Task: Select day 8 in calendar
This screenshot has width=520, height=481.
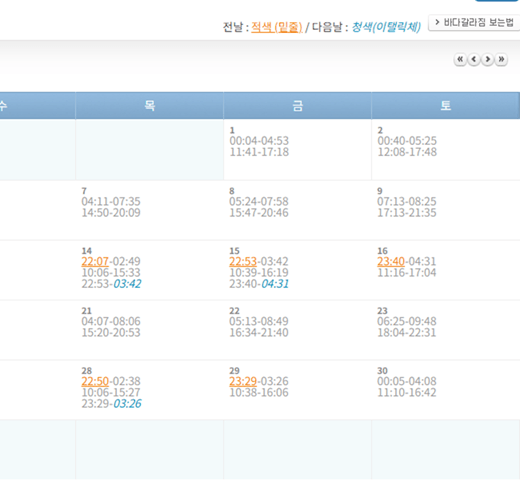Action: [232, 191]
